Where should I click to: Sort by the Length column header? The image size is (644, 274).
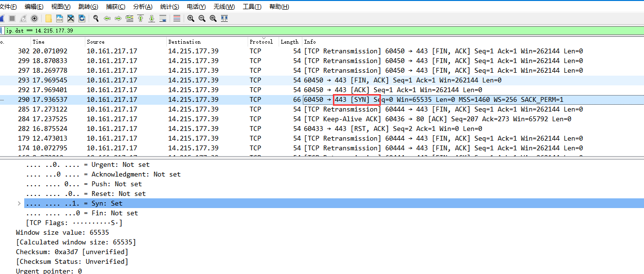(x=290, y=42)
